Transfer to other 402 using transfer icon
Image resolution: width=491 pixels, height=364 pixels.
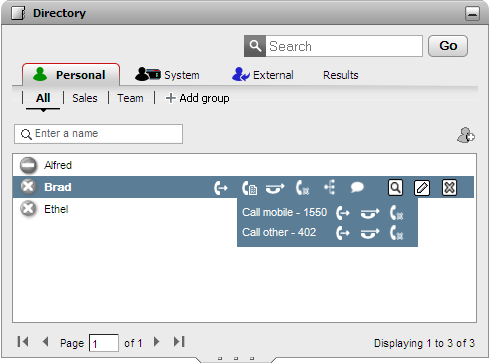pos(370,233)
